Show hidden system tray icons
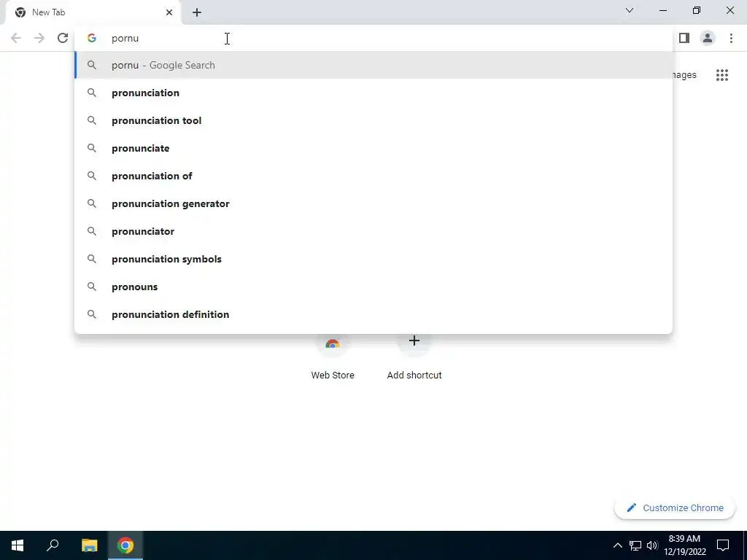The image size is (747, 560). (617, 545)
